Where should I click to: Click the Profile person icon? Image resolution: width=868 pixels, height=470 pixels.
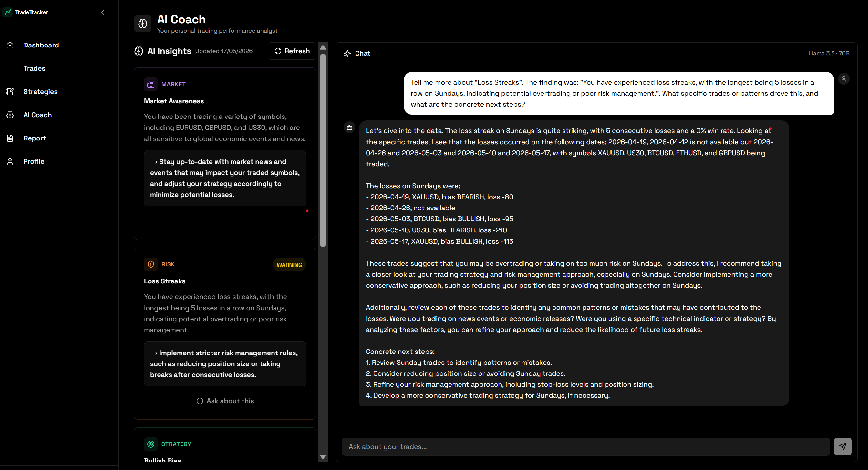[10, 161]
